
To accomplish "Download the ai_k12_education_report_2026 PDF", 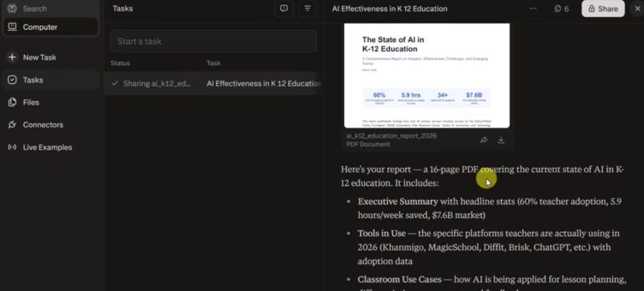I will 501,140.
